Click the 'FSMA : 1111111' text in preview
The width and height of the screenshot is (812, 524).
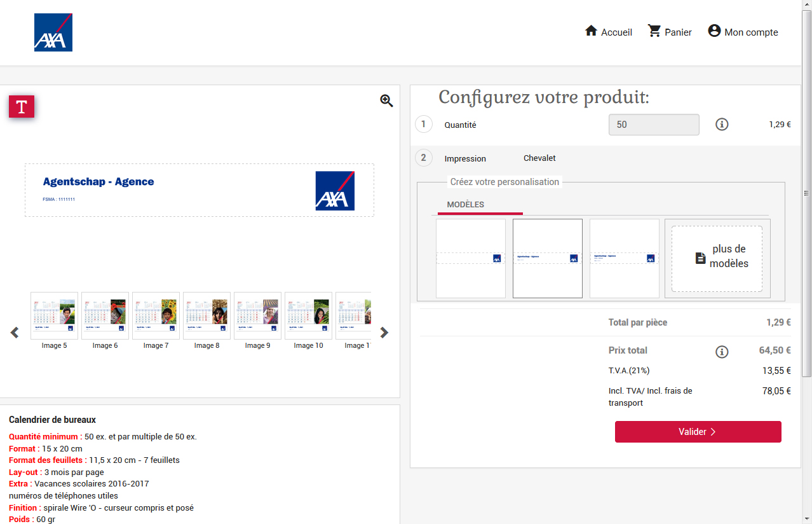click(x=58, y=199)
